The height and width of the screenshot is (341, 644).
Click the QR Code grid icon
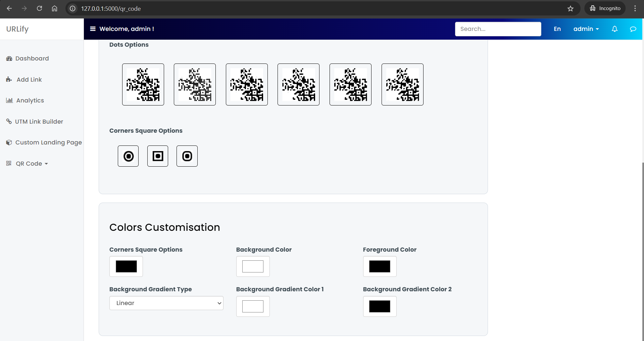coord(9,163)
